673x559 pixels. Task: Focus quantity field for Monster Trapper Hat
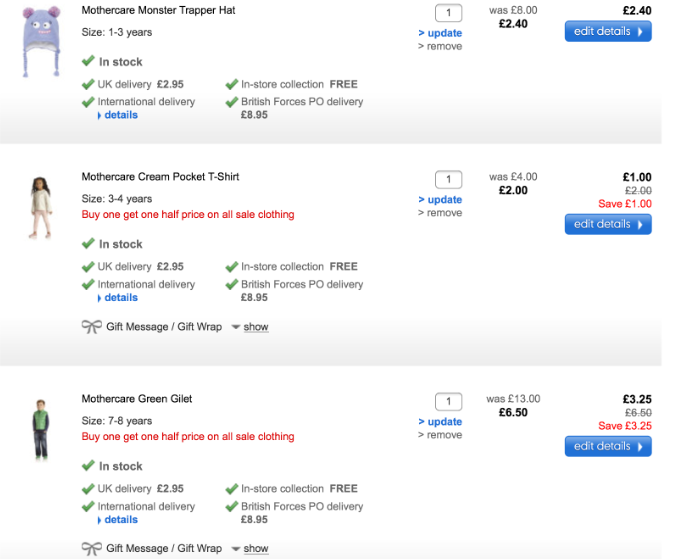448,13
